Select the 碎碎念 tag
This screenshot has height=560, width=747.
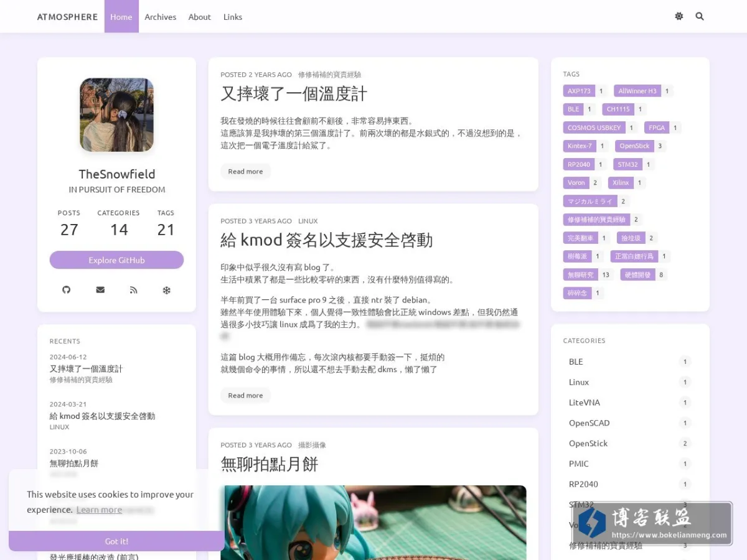point(577,292)
